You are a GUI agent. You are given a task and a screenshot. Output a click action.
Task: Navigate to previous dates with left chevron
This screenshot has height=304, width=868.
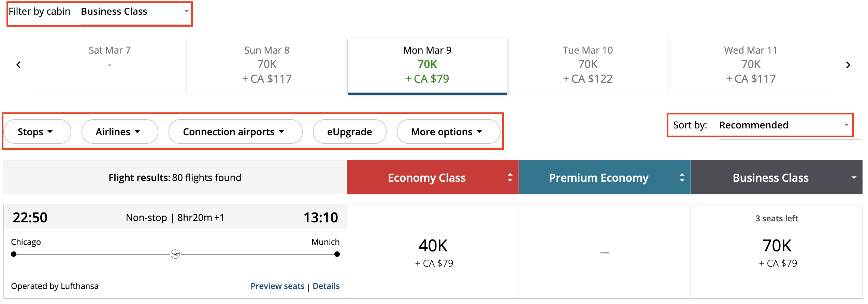[x=18, y=65]
